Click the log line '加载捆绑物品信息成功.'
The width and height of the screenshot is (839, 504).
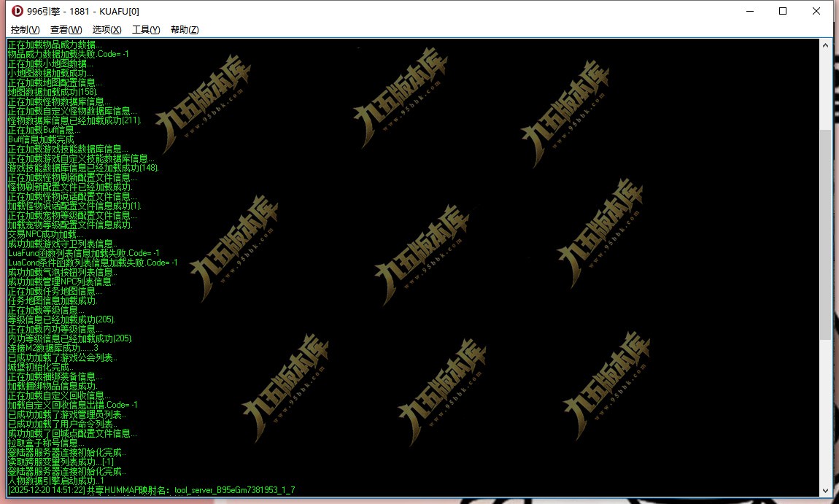[53, 387]
